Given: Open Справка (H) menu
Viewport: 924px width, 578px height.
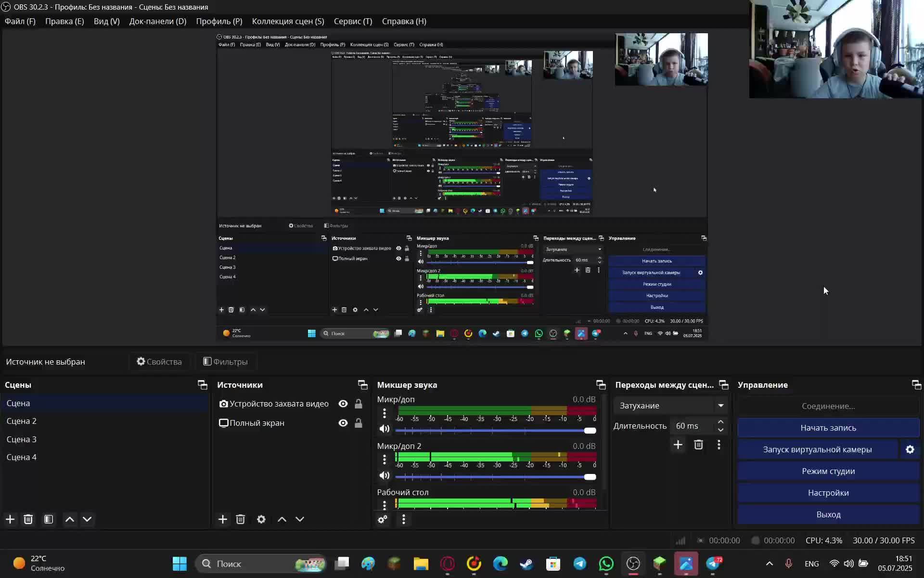Looking at the screenshot, I should 404,21.
